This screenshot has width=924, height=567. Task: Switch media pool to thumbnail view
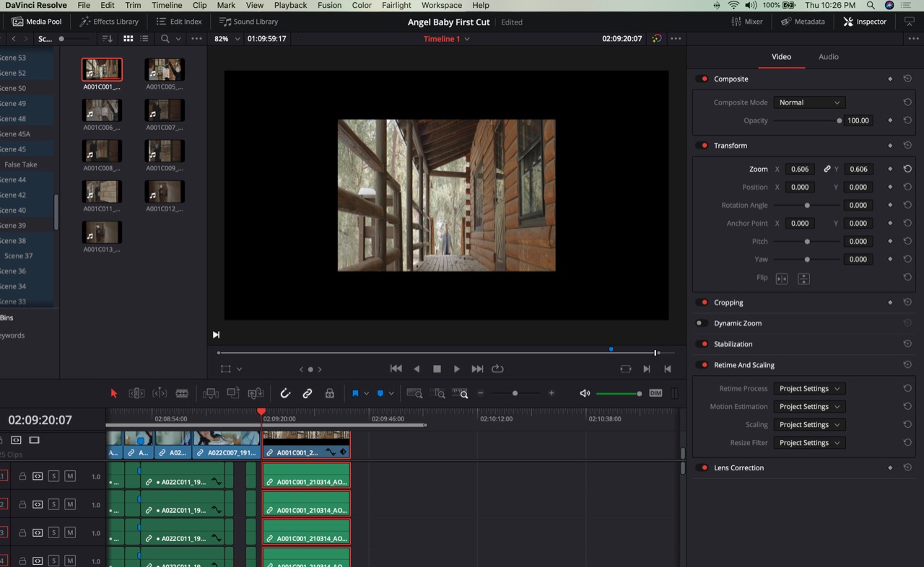click(x=128, y=39)
